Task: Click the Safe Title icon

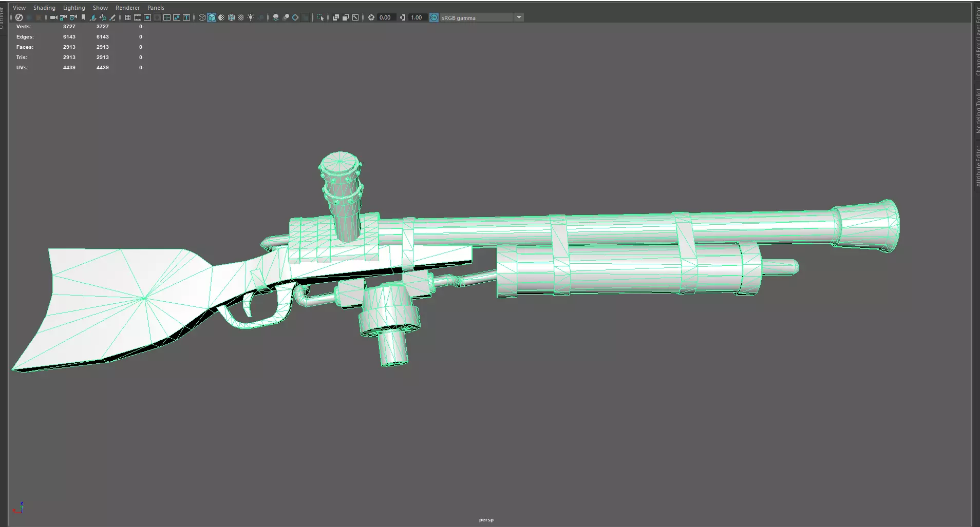Action: tap(186, 17)
